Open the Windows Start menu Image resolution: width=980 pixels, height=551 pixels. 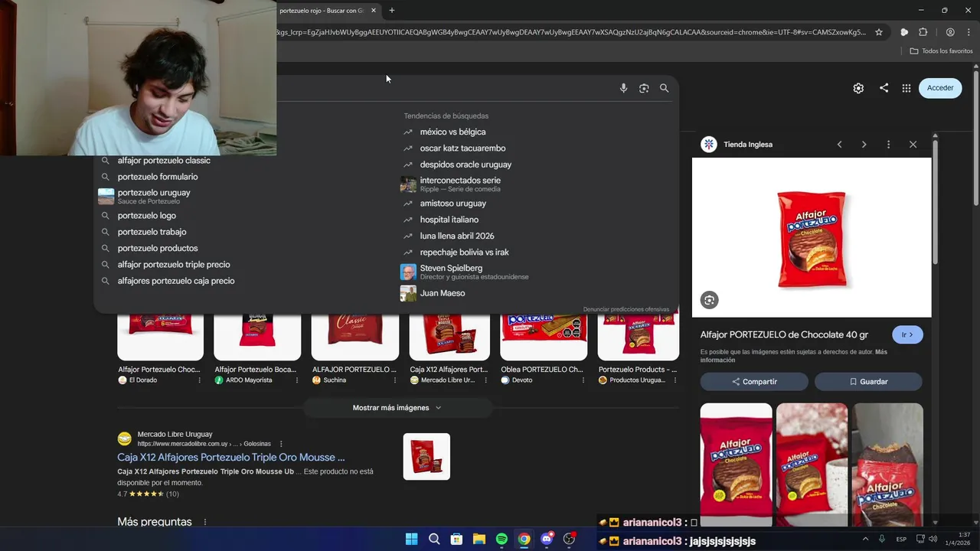click(411, 539)
